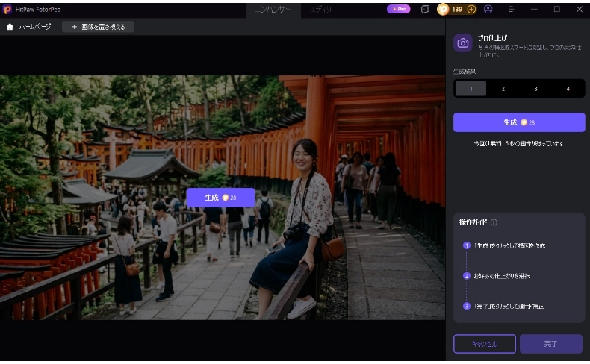Click the 生成 button over the photo
Viewport: 590px width, 364px height.
(220, 198)
